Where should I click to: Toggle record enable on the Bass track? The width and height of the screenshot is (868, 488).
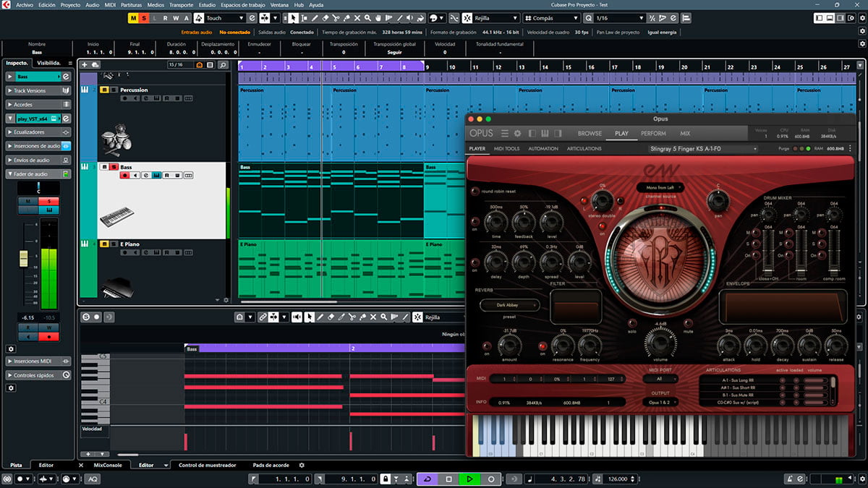(124, 175)
